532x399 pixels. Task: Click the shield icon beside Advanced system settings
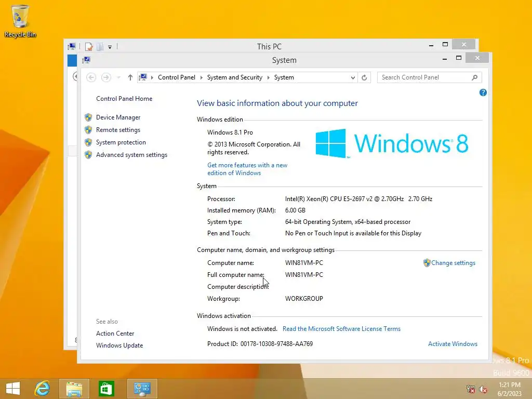pyautogui.click(x=88, y=155)
